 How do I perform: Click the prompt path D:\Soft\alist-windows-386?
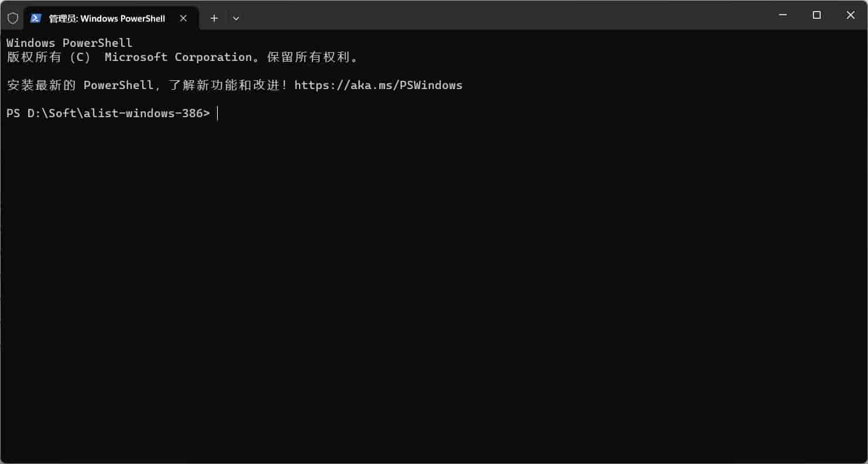115,114
